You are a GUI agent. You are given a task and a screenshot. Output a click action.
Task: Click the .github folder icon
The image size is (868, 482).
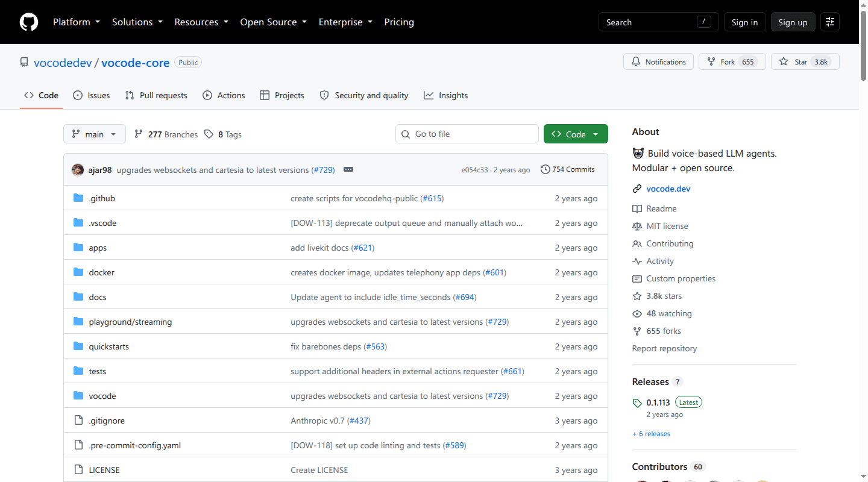point(78,198)
